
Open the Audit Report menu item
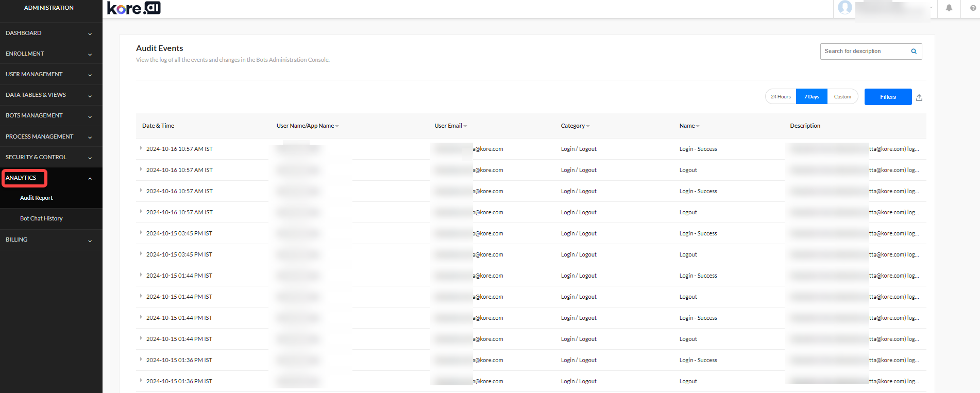(37, 198)
